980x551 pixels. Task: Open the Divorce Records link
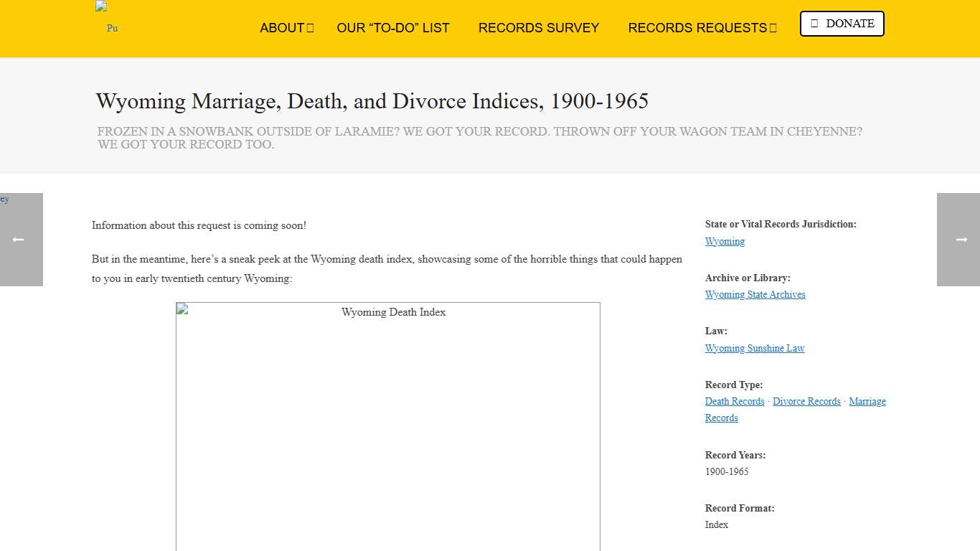tap(806, 401)
